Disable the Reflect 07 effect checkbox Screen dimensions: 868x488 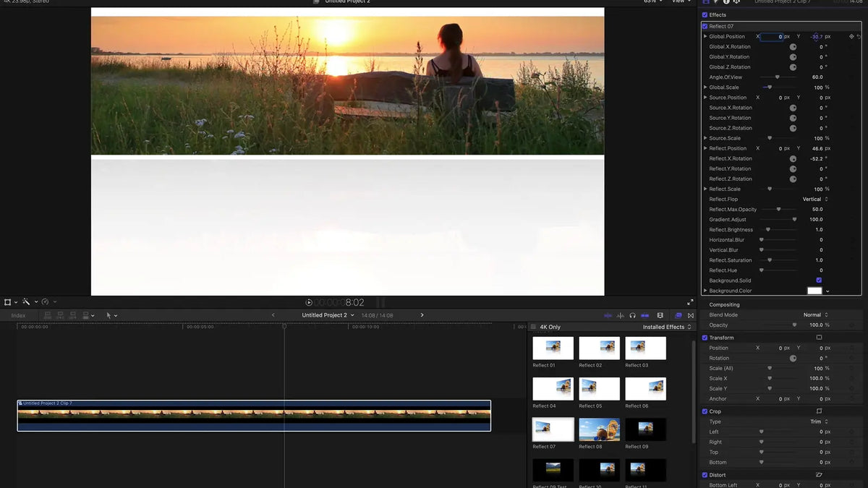[x=705, y=26]
